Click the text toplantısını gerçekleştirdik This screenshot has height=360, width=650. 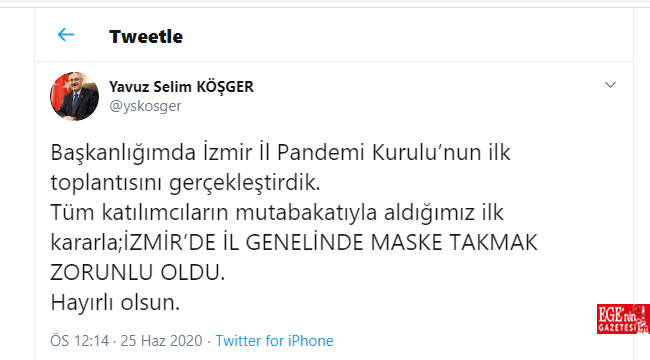[185, 183]
